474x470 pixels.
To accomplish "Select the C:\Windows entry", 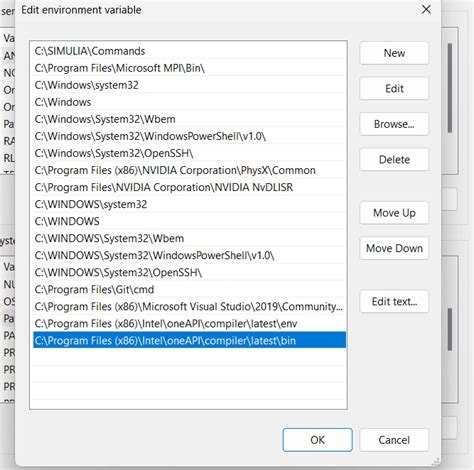I will point(189,102).
